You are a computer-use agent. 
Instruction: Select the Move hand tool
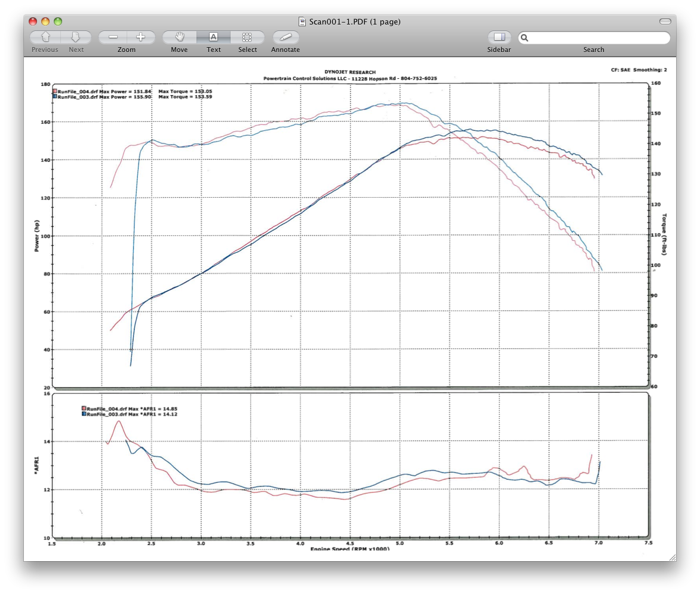pos(179,37)
